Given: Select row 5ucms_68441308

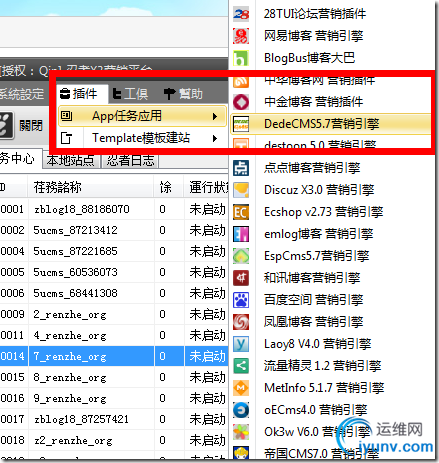Looking at the screenshot, I should coord(114,293).
